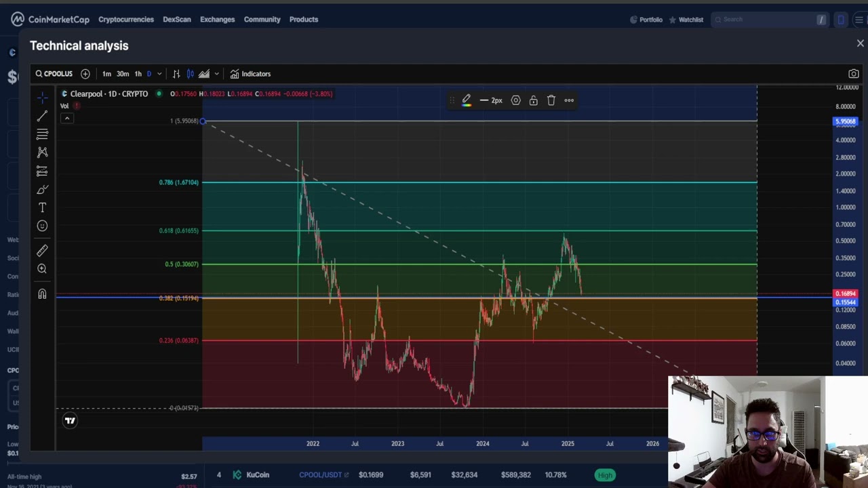Switch to the 1h timeframe
Viewport: 868px width, 488px height.
pos(138,74)
